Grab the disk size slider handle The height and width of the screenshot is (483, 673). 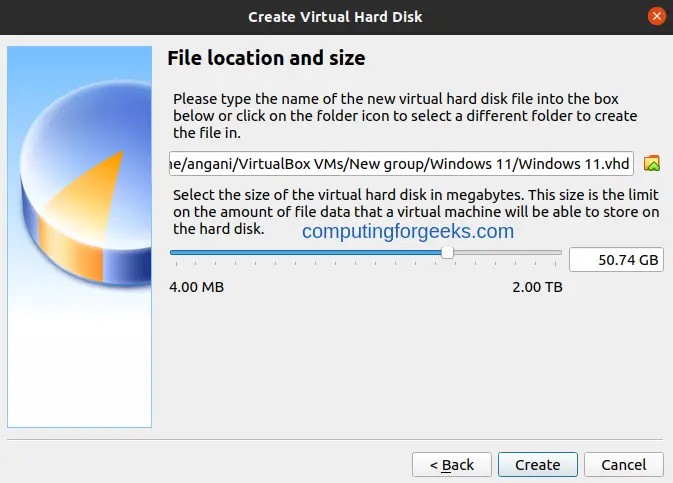447,252
